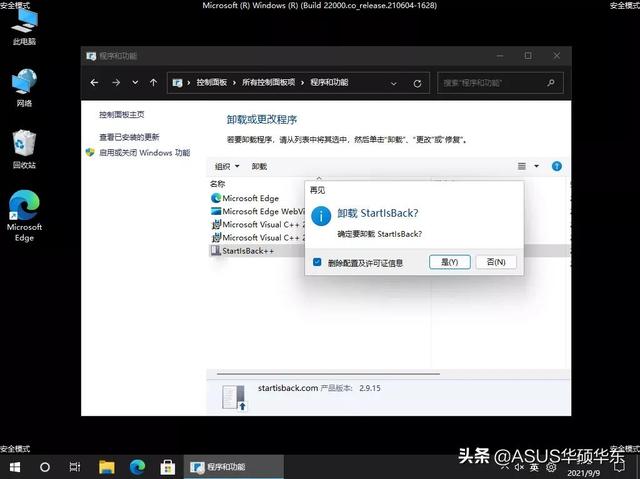Open 查看已安装的更新 link

[128, 137]
